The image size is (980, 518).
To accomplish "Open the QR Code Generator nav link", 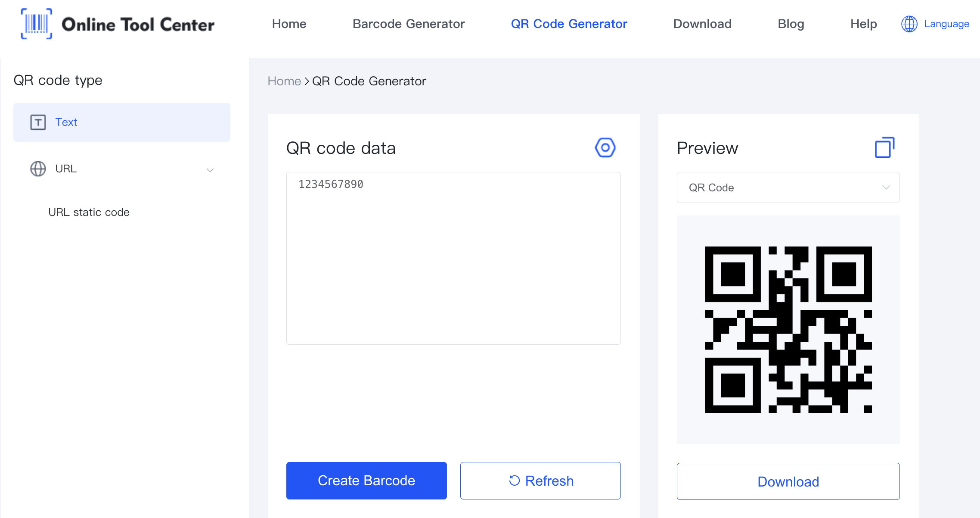I will [x=568, y=24].
